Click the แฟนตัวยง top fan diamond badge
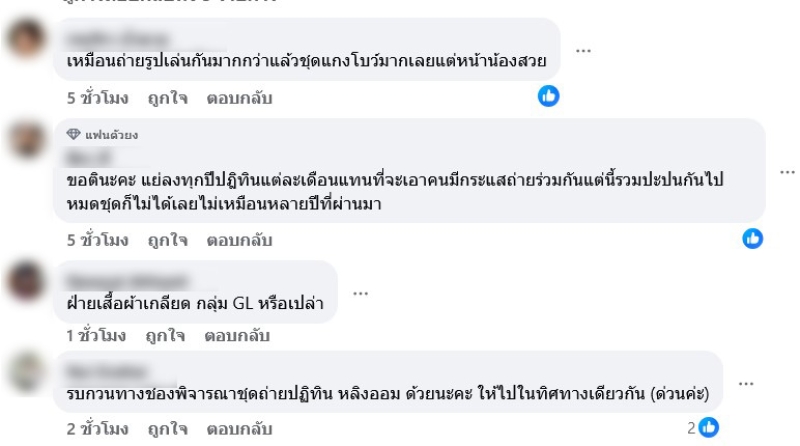Image resolution: width=800 pixels, height=446 pixels. point(74,135)
